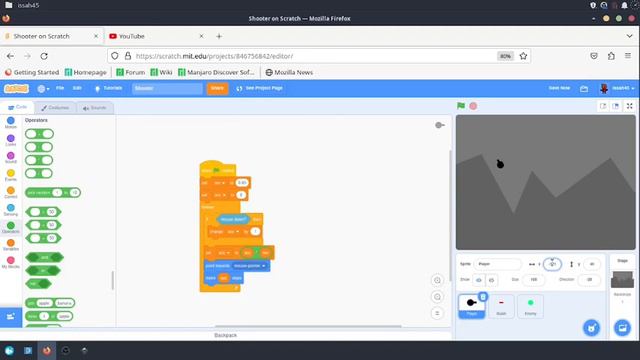Open Firefox extensions puzzle icon
640x360 pixels.
611,56
